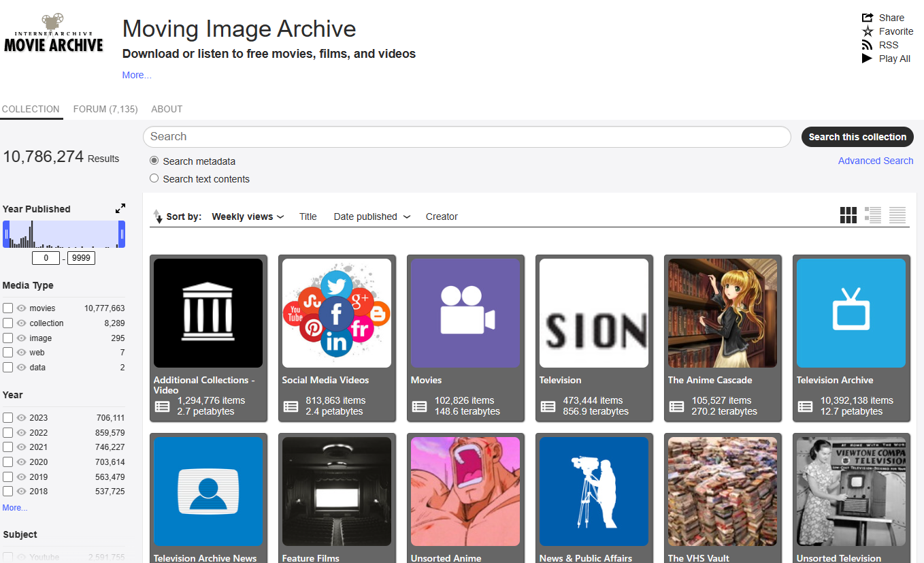
Task: Toggle eye icon for 2019 filter
Action: 21,477
